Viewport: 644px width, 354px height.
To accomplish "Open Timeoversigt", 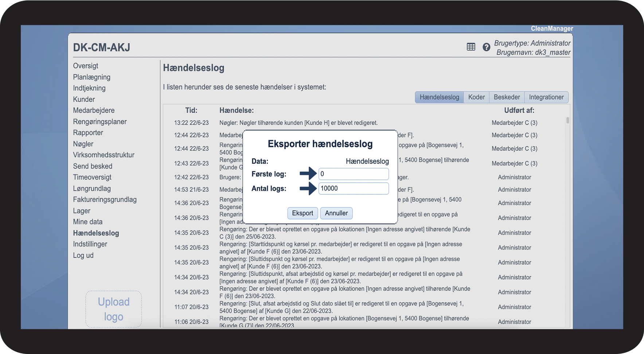I will pyautogui.click(x=92, y=177).
